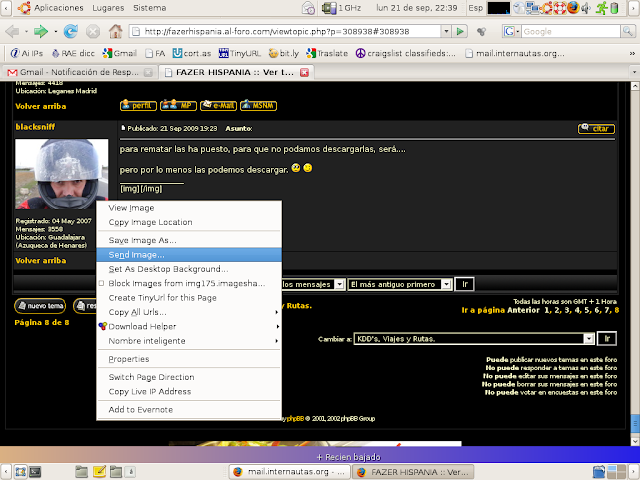The height and width of the screenshot is (480, 640).
Task: Click the e-Mail button under the post
Action: click(x=218, y=106)
